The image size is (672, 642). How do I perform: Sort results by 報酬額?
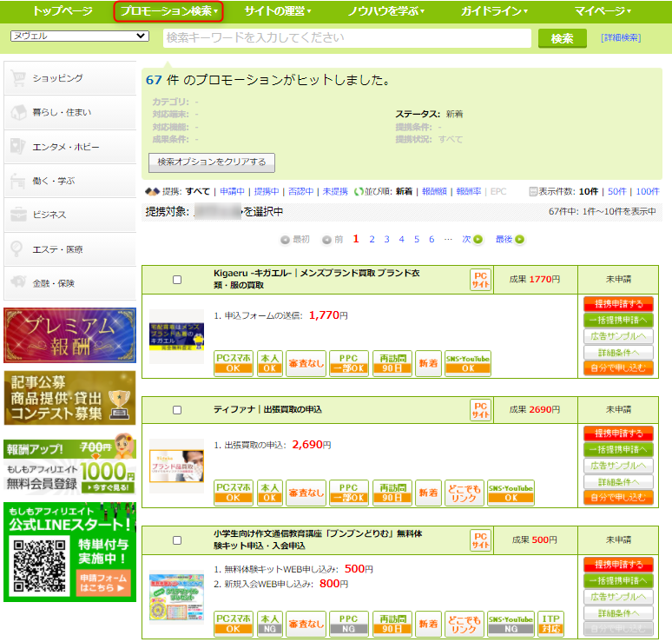coord(434,192)
